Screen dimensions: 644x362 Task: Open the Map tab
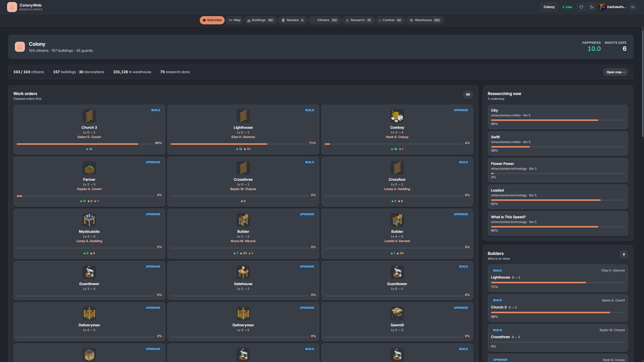coord(234,20)
